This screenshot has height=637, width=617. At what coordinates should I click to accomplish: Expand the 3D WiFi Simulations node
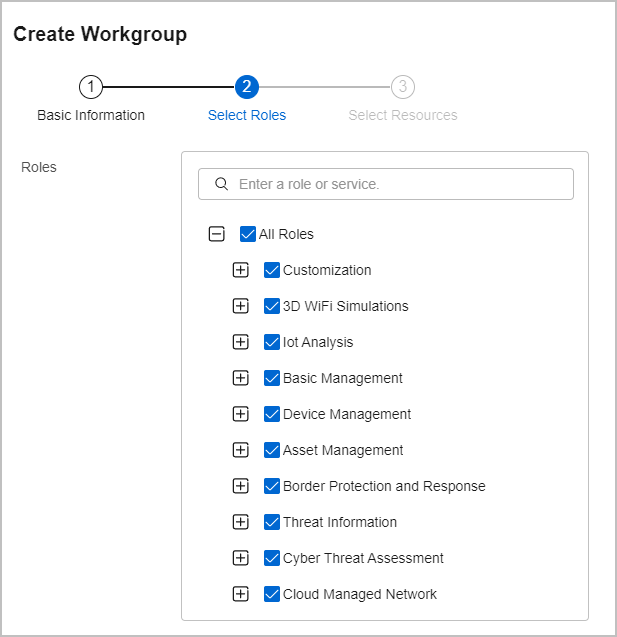point(240,306)
